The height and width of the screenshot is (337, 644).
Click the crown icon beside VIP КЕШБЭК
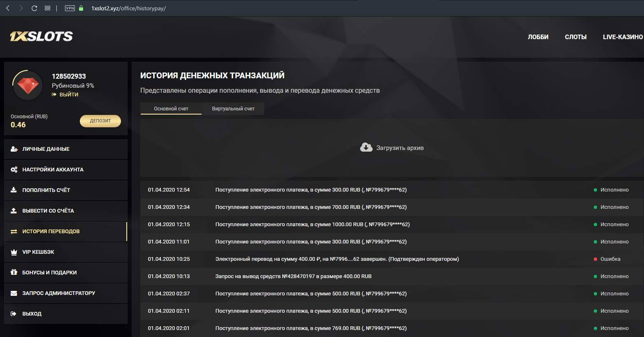click(14, 252)
